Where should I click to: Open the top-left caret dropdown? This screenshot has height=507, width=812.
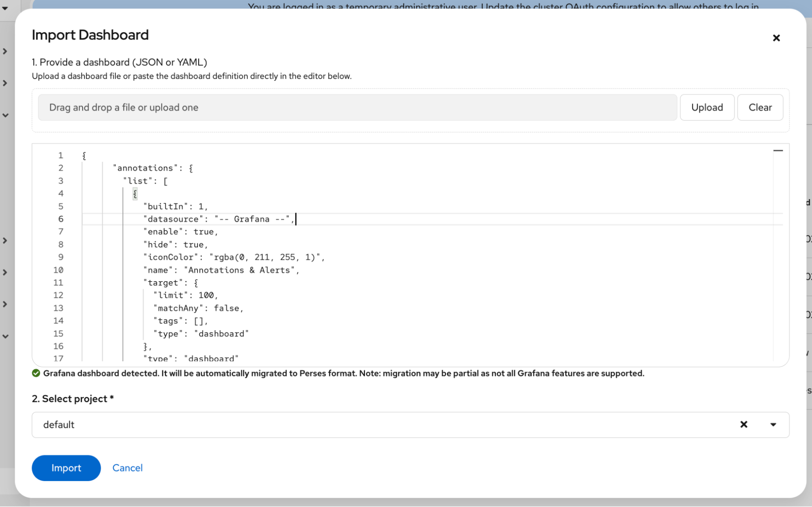pos(5,8)
